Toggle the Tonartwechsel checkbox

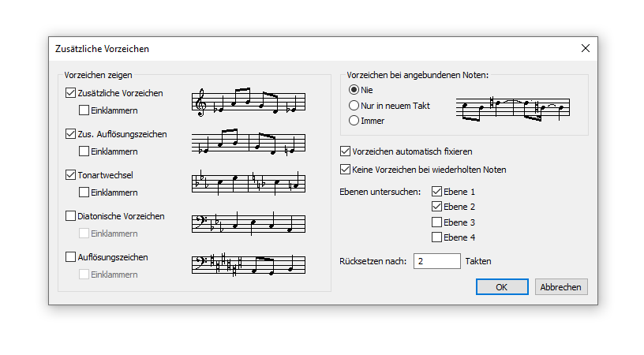point(71,175)
